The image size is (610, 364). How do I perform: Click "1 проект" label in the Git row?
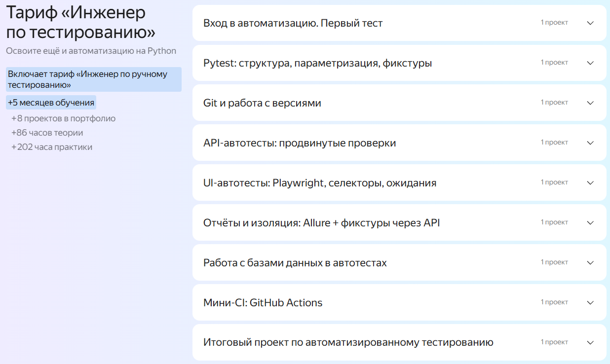pos(554,103)
